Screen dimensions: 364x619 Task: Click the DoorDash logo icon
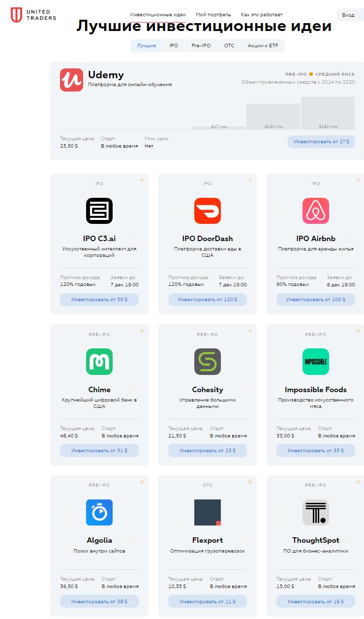pyautogui.click(x=207, y=211)
